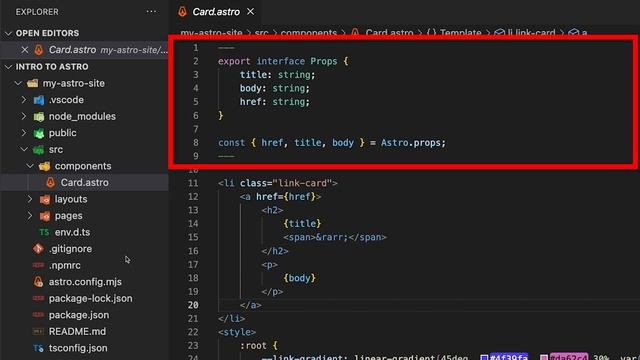Image resolution: width=640 pixels, height=360 pixels.
Task: Click the .vscode folder icon
Action: click(x=39, y=100)
